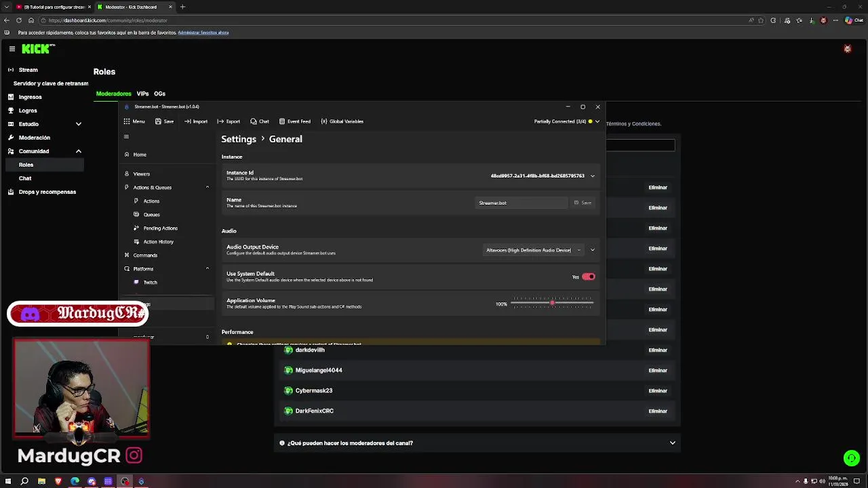This screenshot has height=488, width=868.
Task: Open Chat under Comunidad
Action: point(25,178)
